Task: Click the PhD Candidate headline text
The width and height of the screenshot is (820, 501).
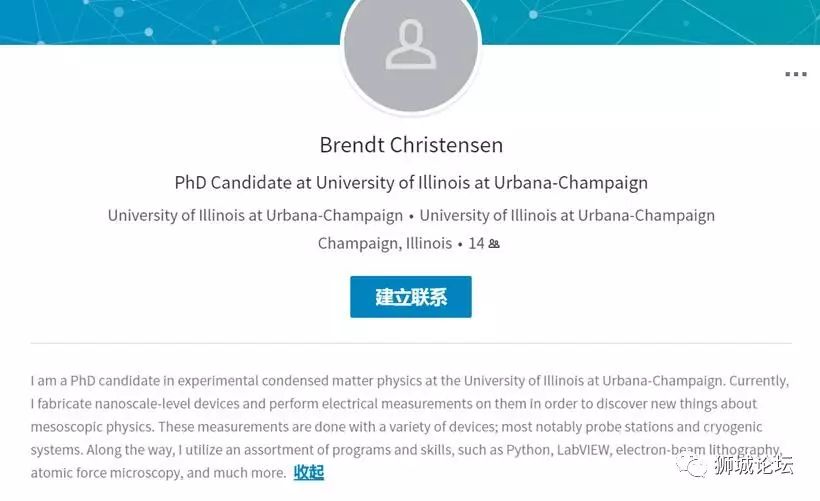Action: pyautogui.click(x=411, y=183)
